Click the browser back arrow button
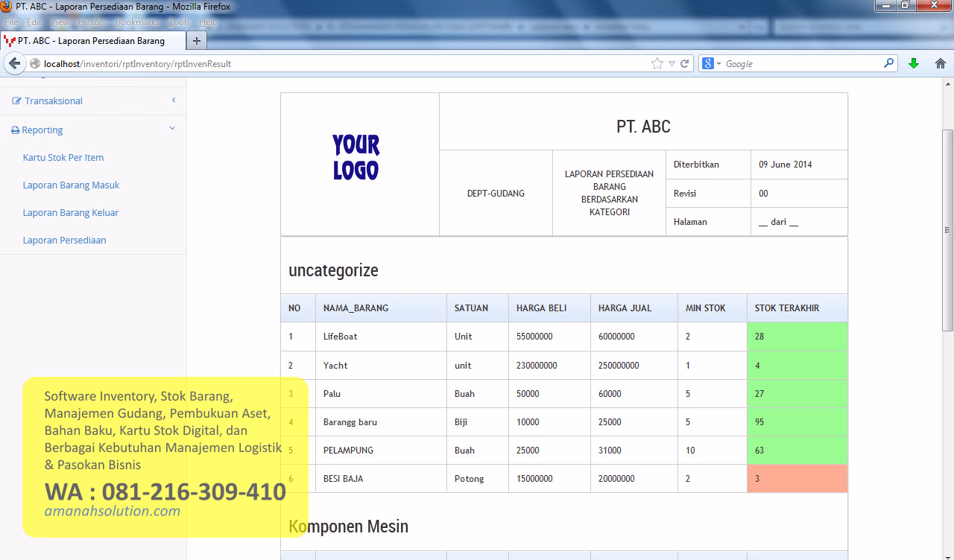The height and width of the screenshot is (560, 954). pyautogui.click(x=14, y=63)
